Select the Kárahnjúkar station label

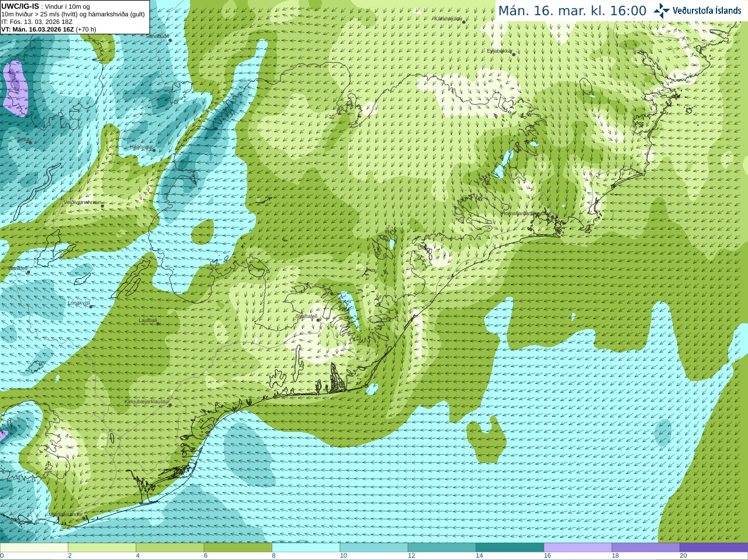coord(448,19)
